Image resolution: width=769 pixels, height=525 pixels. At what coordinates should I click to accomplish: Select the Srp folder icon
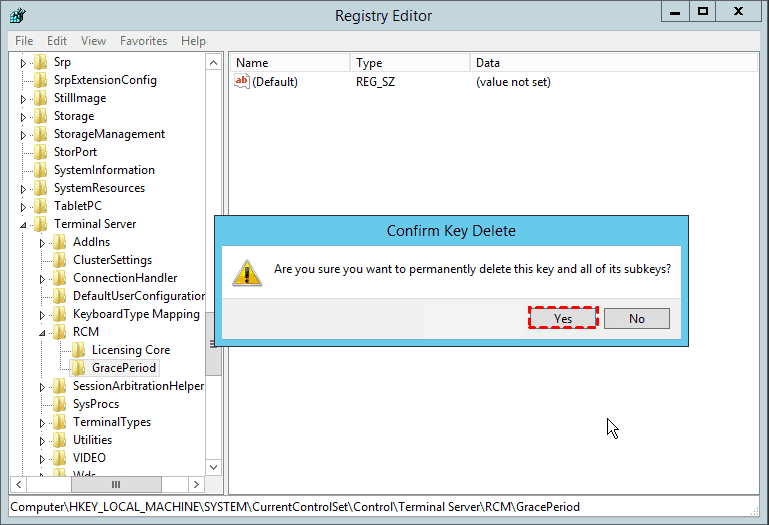click(41, 62)
